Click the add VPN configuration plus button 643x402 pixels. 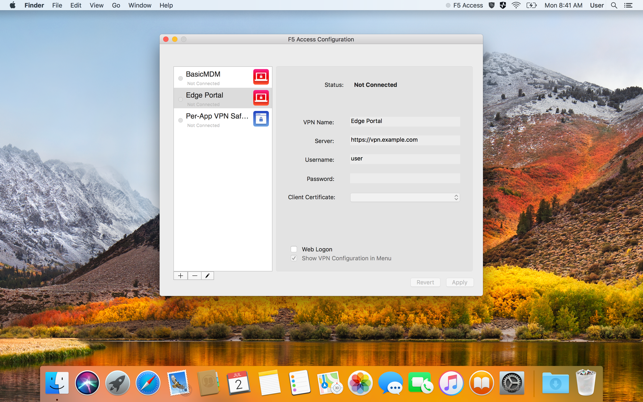(x=181, y=276)
